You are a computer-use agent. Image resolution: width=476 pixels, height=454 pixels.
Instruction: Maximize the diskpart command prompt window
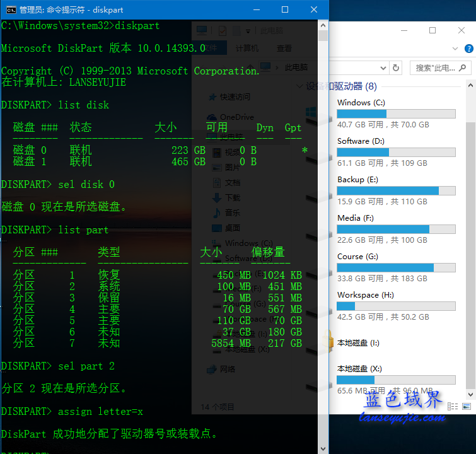(285, 9)
